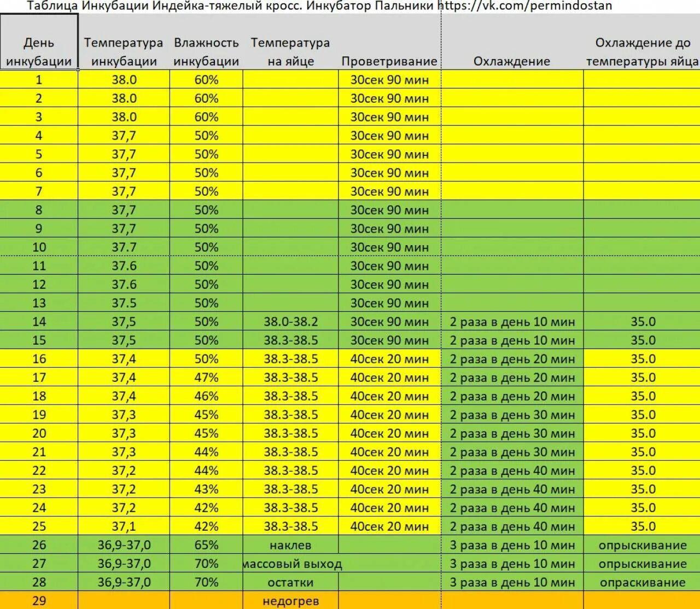
Task: Select day cell '29'
Action: [x=39, y=600]
